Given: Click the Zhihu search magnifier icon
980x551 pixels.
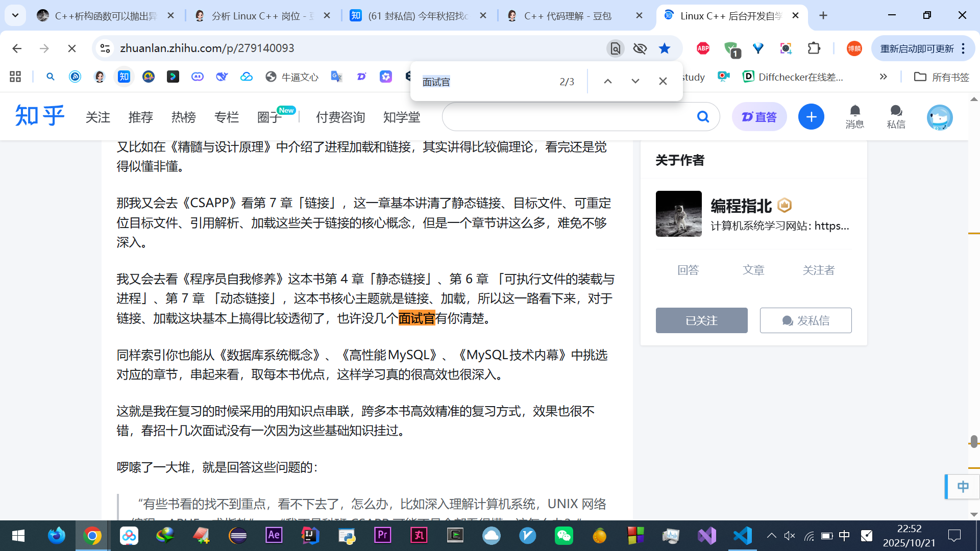Looking at the screenshot, I should pos(703,117).
